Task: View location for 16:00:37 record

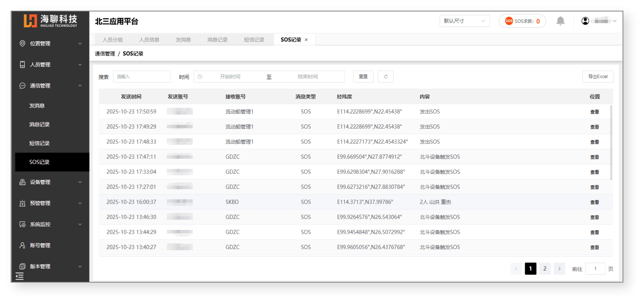Action: (x=594, y=202)
